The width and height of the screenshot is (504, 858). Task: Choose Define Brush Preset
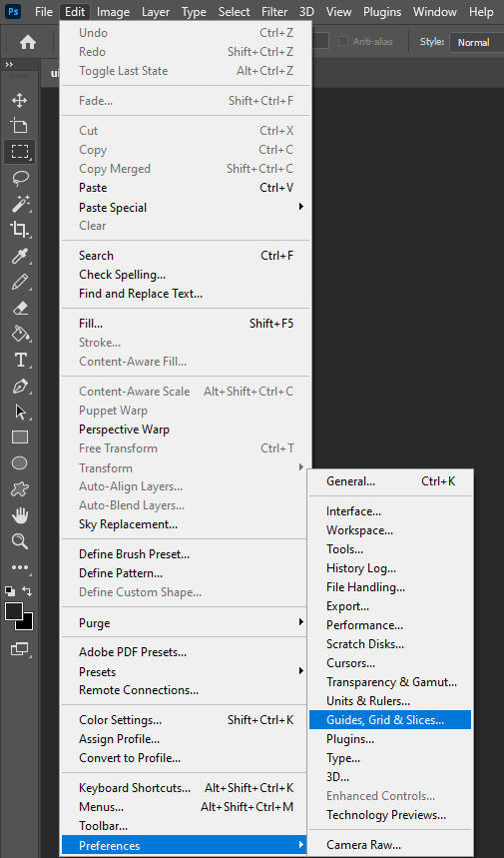(x=186, y=554)
